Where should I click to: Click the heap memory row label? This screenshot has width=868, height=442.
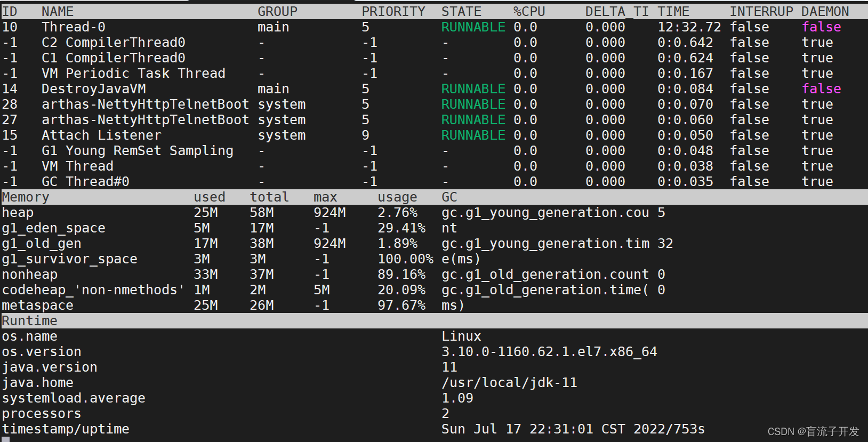click(x=18, y=212)
